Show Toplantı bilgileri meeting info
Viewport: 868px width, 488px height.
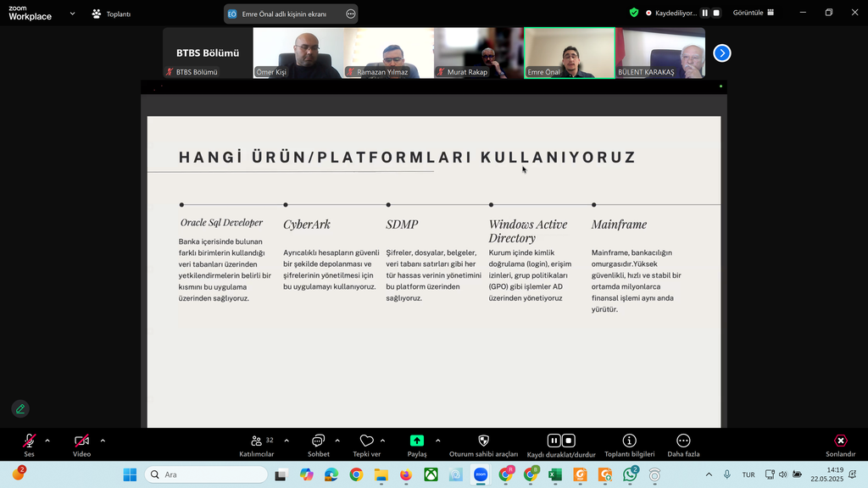tap(630, 445)
